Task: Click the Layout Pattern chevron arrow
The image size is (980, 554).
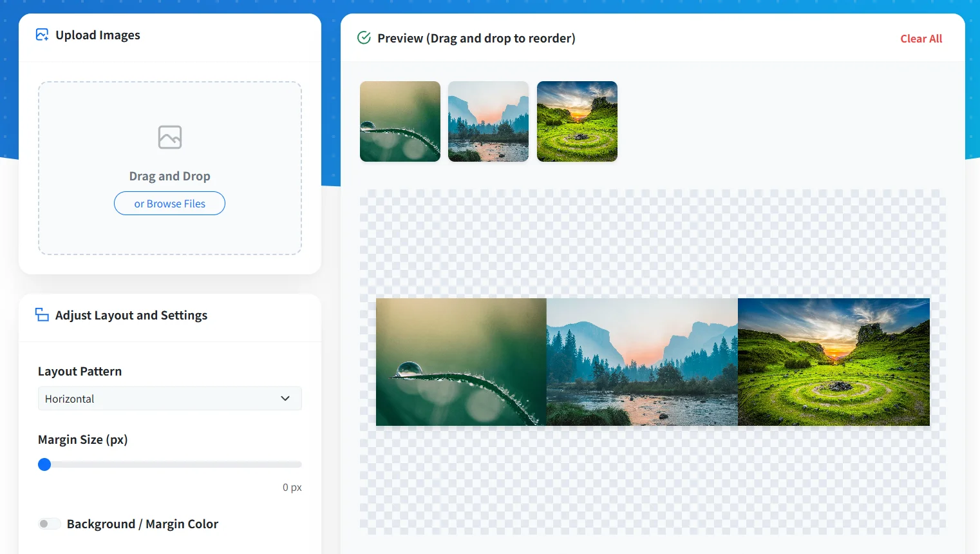Action: 285,399
